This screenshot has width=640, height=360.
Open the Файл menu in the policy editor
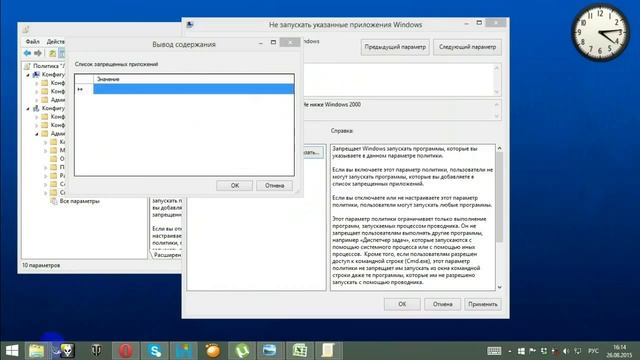[32, 42]
